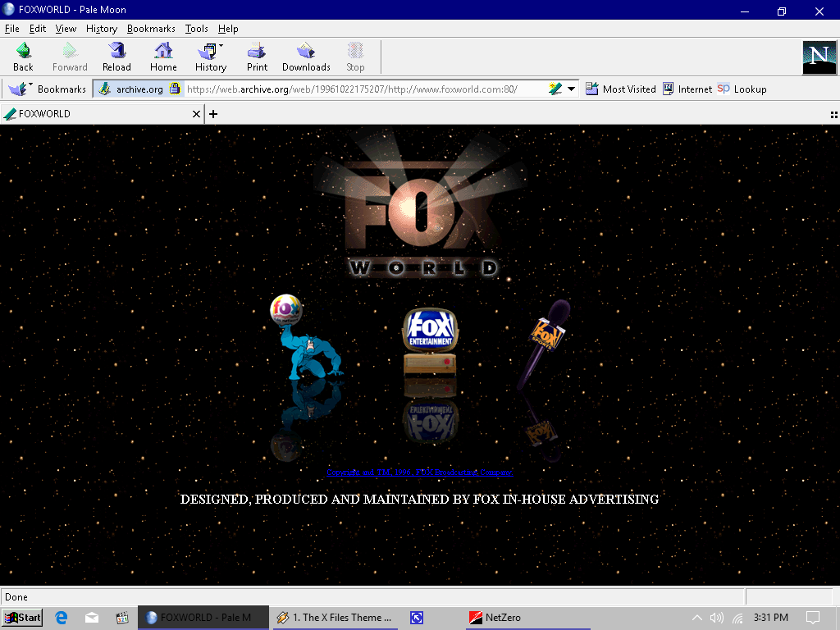Click the 3:31 PM taskbar clock

tap(771, 618)
